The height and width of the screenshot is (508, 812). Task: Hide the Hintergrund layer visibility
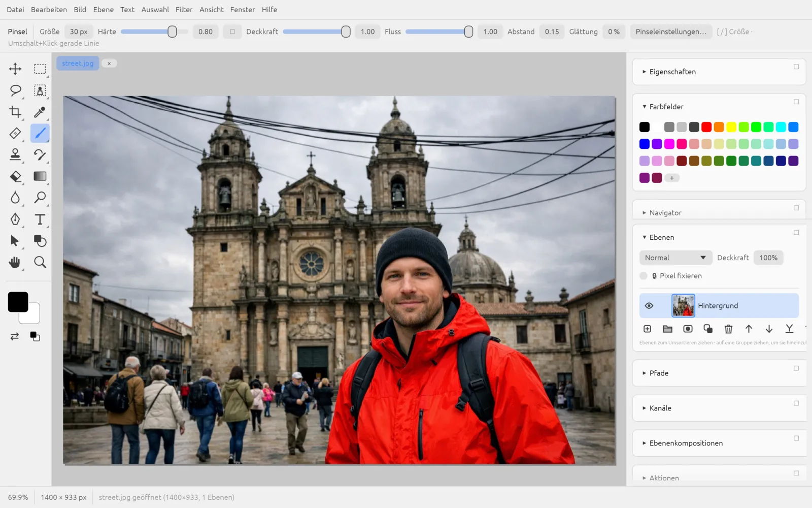pos(649,306)
